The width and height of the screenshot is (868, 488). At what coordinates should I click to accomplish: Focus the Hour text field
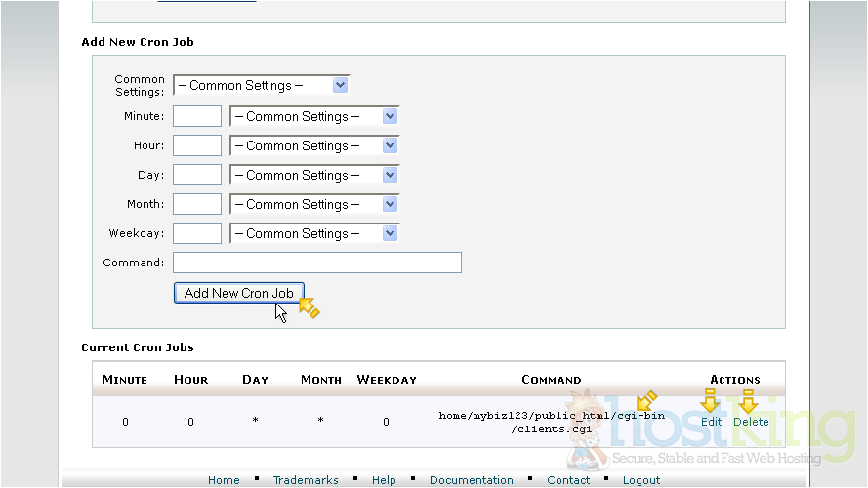(197, 145)
